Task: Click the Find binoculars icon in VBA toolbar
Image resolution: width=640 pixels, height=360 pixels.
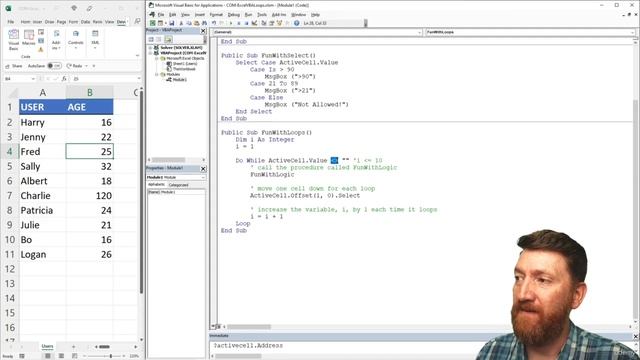Action: (x=204, y=23)
